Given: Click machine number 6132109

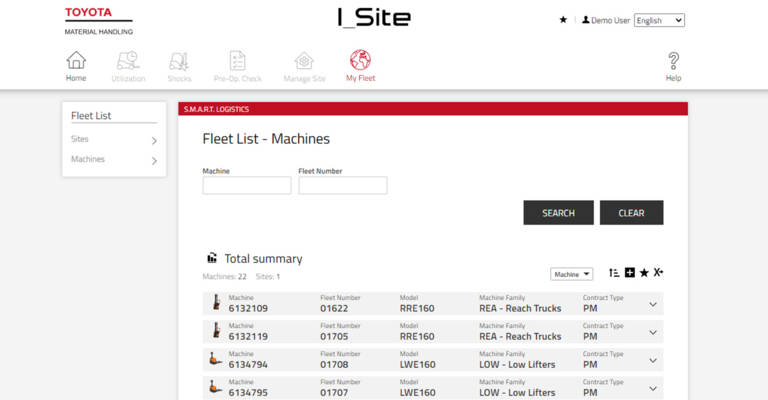Looking at the screenshot, I should [248, 308].
